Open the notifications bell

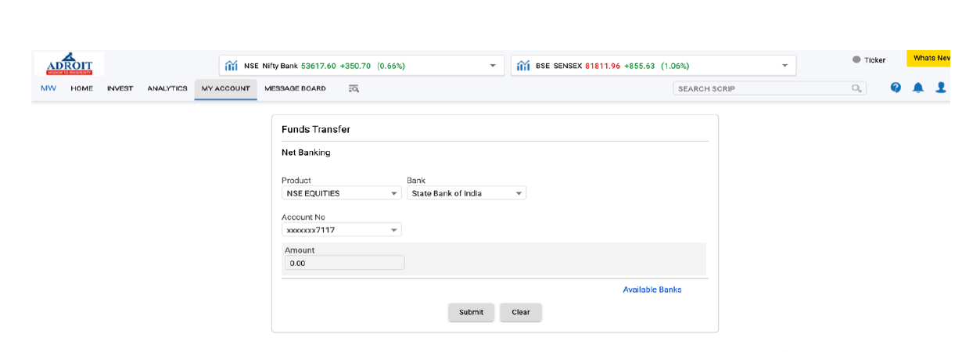click(918, 88)
